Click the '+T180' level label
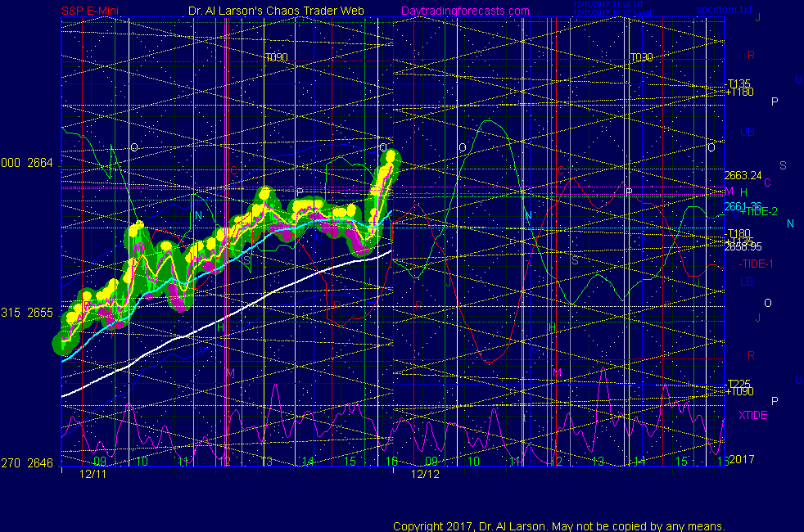804x532 pixels. pyautogui.click(x=739, y=92)
